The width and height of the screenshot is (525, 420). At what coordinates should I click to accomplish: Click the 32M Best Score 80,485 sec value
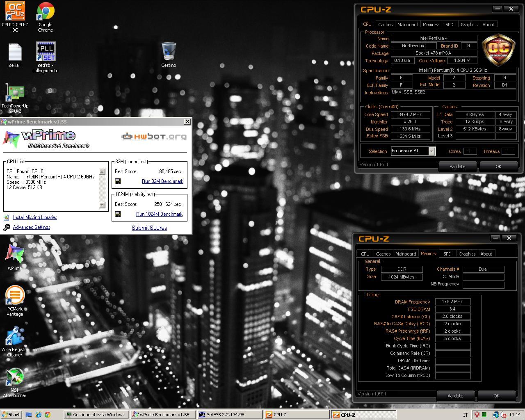(x=170, y=171)
